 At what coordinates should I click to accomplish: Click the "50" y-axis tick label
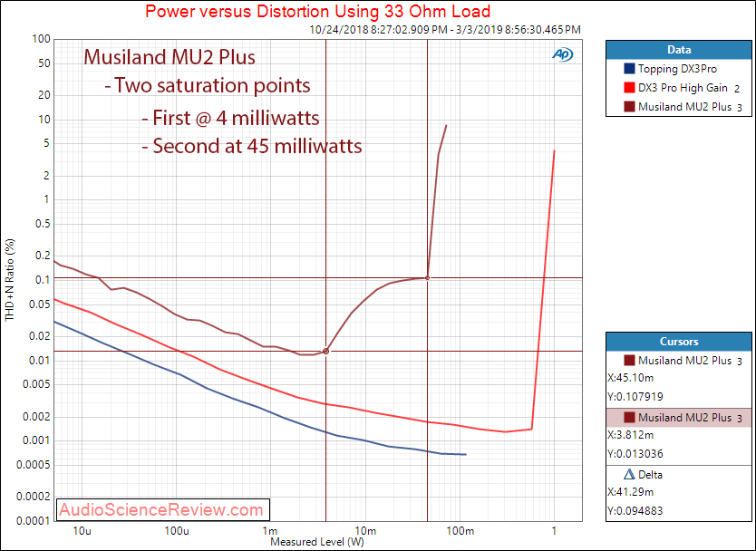(x=44, y=63)
